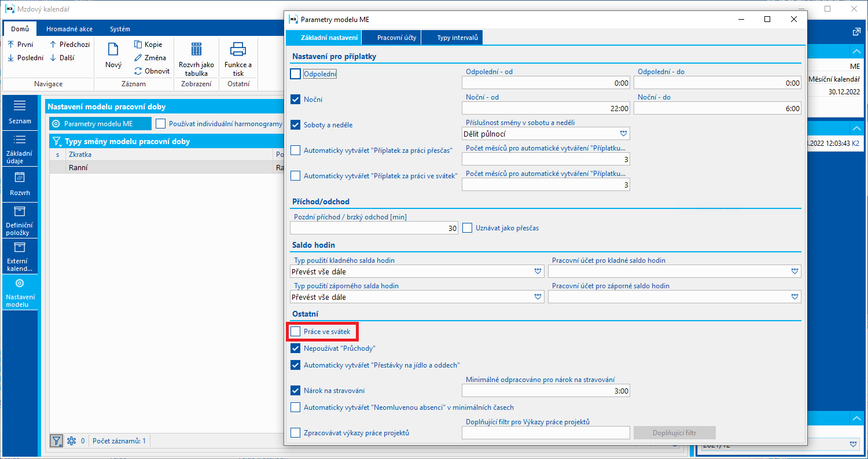Uncheck Nárok na stravování

tap(296, 391)
